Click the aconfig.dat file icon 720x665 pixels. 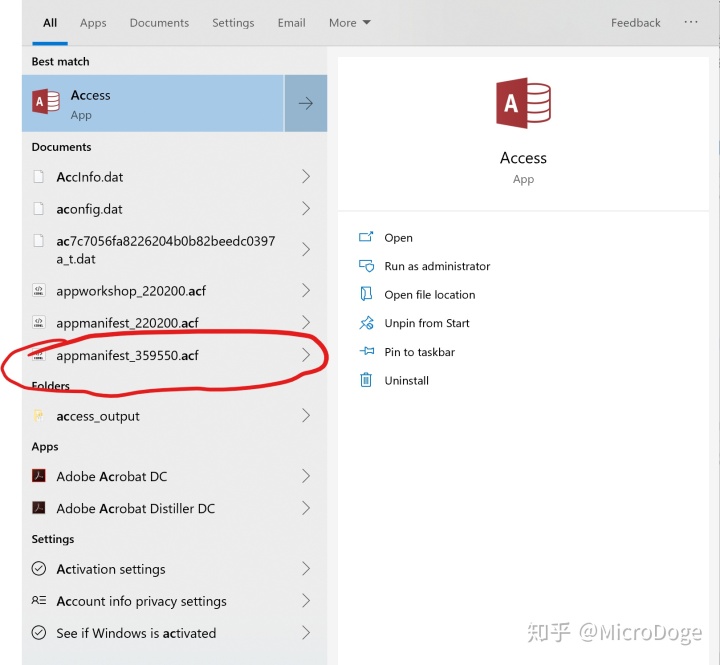(x=39, y=209)
